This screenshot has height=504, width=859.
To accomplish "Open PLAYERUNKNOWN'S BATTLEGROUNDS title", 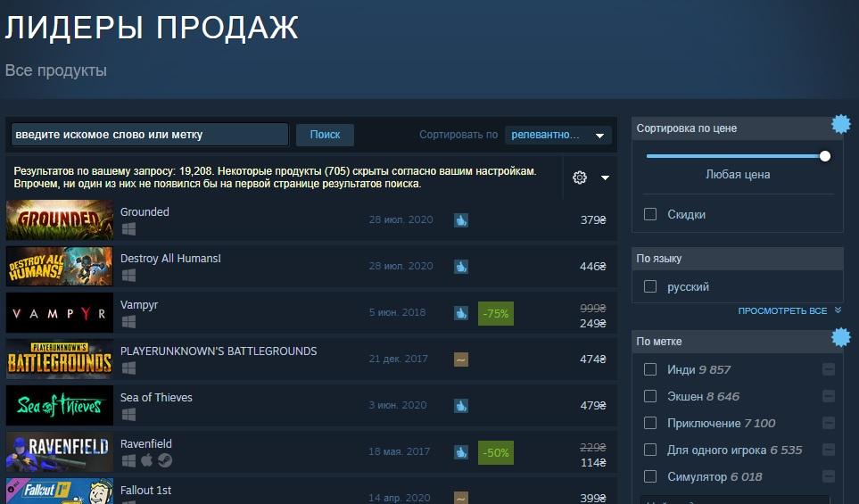I will [x=219, y=351].
